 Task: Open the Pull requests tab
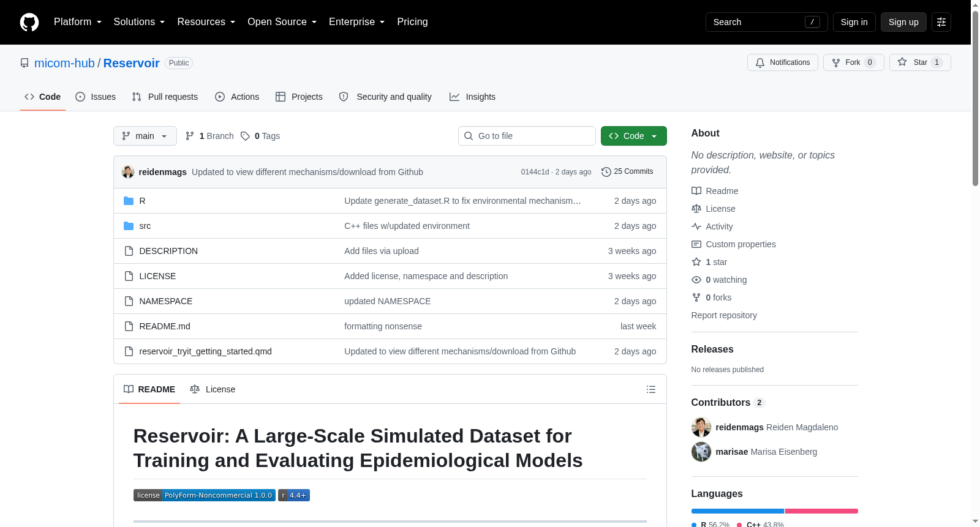165,97
